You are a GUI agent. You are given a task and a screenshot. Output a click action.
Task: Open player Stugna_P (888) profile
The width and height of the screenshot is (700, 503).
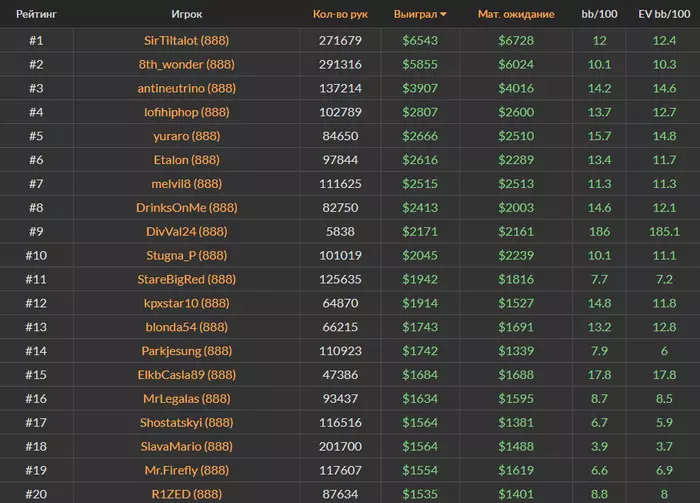tap(187, 255)
